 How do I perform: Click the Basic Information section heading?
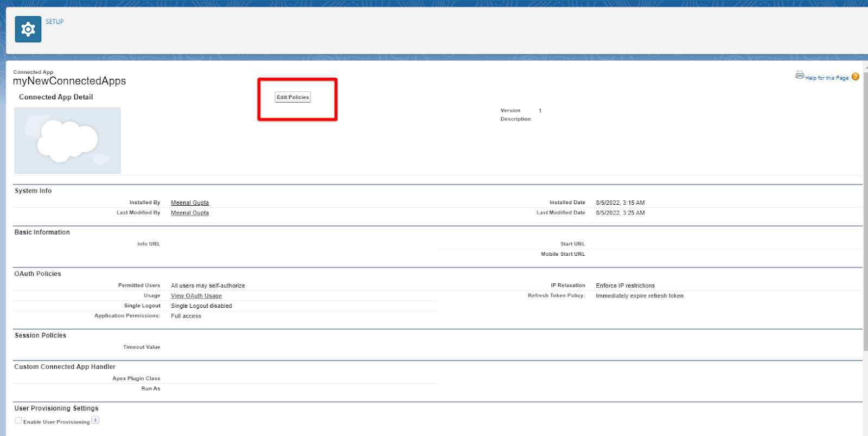tap(42, 232)
